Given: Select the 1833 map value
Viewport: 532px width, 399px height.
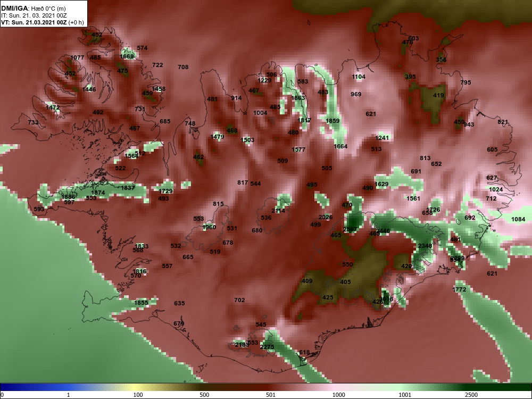Looking at the screenshot, I should (x=142, y=246).
